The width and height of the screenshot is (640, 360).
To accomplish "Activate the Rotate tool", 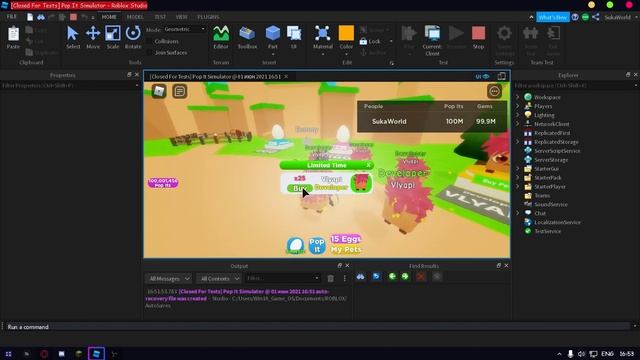I will point(133,37).
